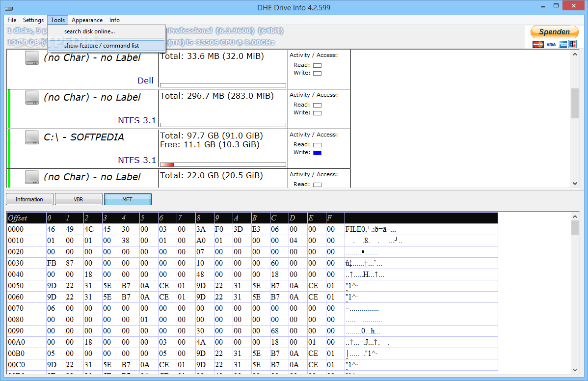Click C:\ drive usage progress bar
The width and height of the screenshot is (588, 381).
(x=223, y=164)
